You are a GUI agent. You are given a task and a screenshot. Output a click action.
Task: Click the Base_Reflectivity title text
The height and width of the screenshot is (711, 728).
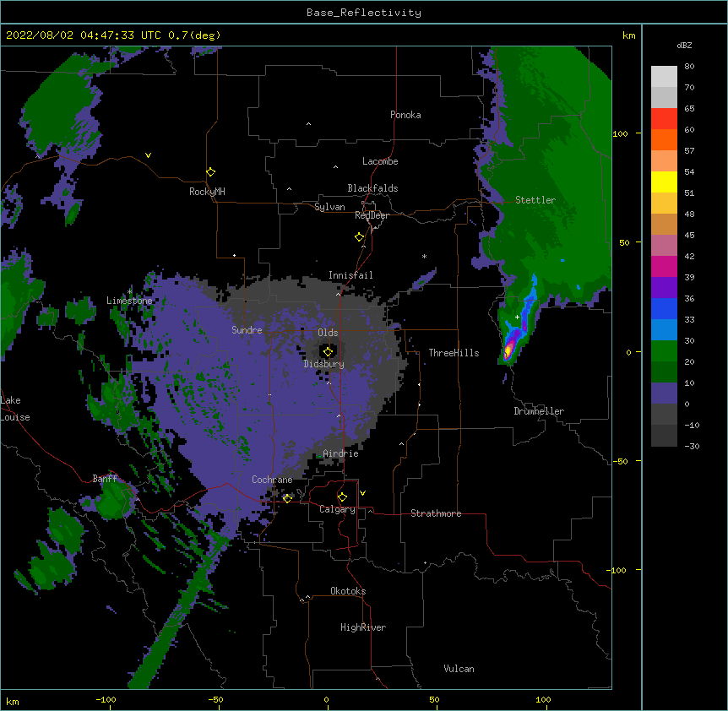(x=364, y=13)
